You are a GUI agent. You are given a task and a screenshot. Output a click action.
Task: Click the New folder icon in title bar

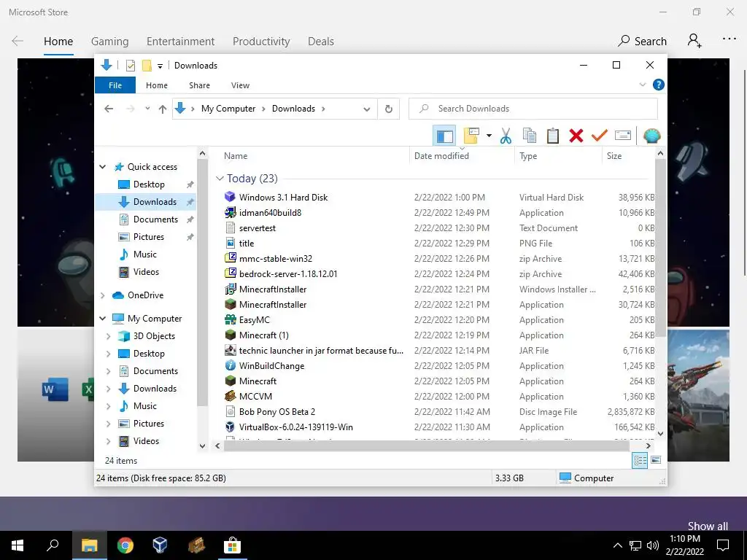tap(147, 66)
